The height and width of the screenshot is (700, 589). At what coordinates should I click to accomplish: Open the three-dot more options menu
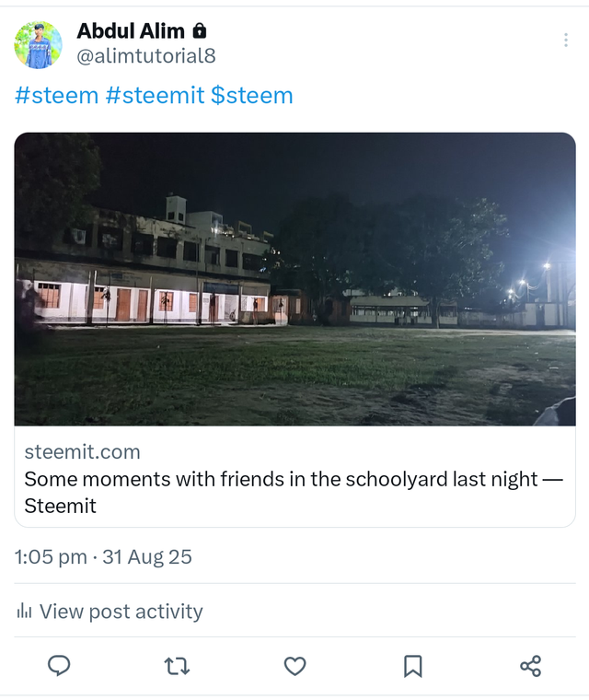[x=565, y=41]
